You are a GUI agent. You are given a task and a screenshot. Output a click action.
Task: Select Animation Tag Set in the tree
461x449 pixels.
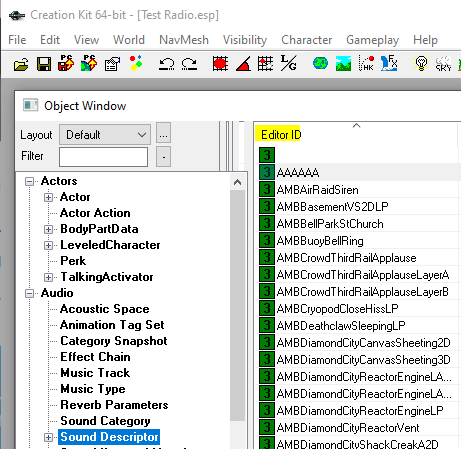click(x=112, y=325)
